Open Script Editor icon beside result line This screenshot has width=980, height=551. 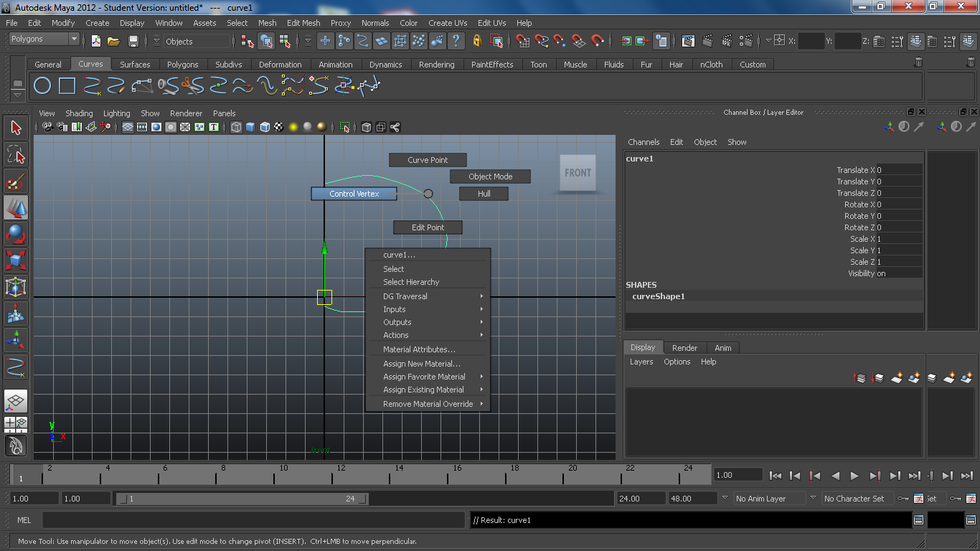pyautogui.click(x=918, y=519)
